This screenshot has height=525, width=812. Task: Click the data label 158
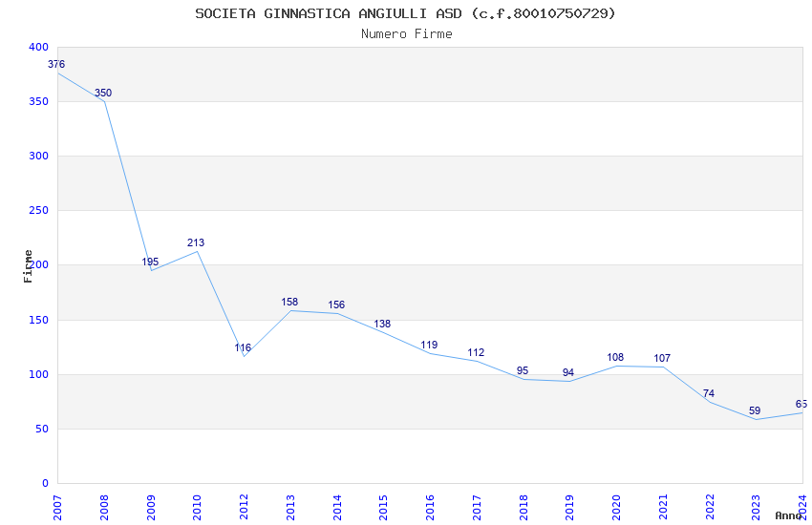289,302
